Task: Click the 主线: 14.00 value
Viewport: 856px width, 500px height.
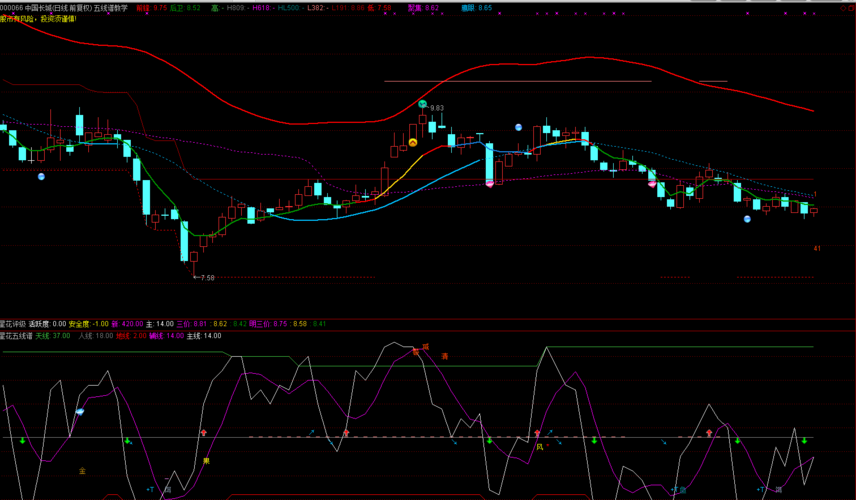Action: coord(204,336)
